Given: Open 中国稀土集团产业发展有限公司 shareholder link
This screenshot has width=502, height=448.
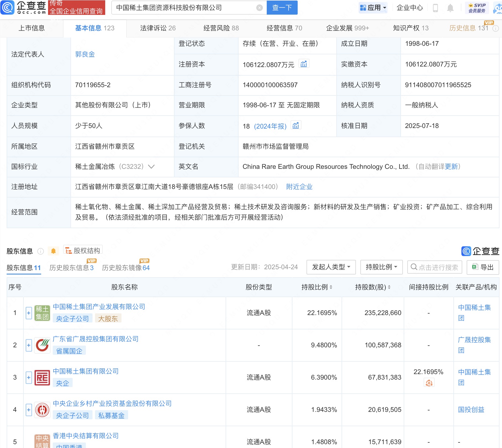Looking at the screenshot, I should click(x=99, y=307).
